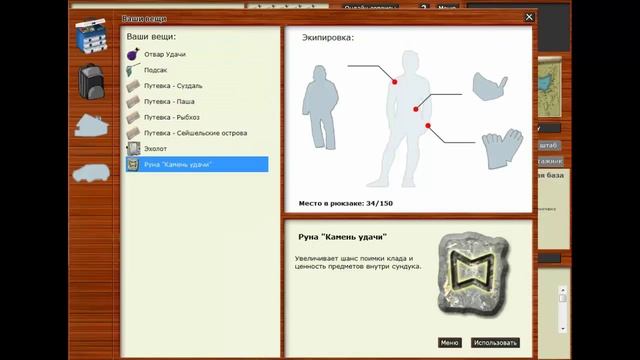Click the large rune stone image
Image resolution: width=640 pixels, height=360 pixels.
(473, 275)
